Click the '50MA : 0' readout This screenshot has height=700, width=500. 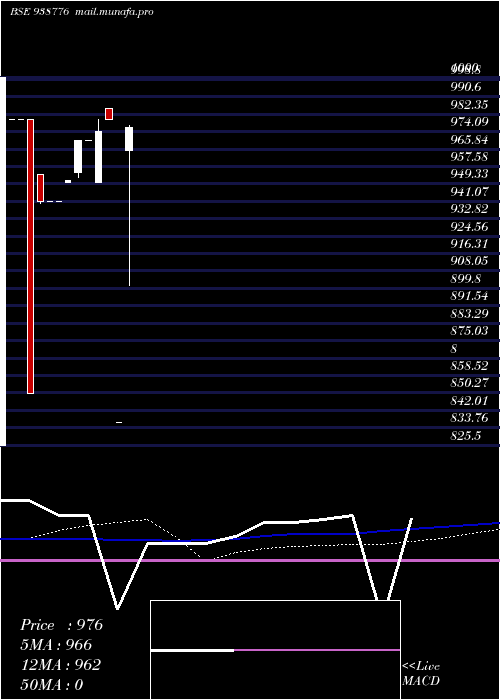click(x=52, y=685)
